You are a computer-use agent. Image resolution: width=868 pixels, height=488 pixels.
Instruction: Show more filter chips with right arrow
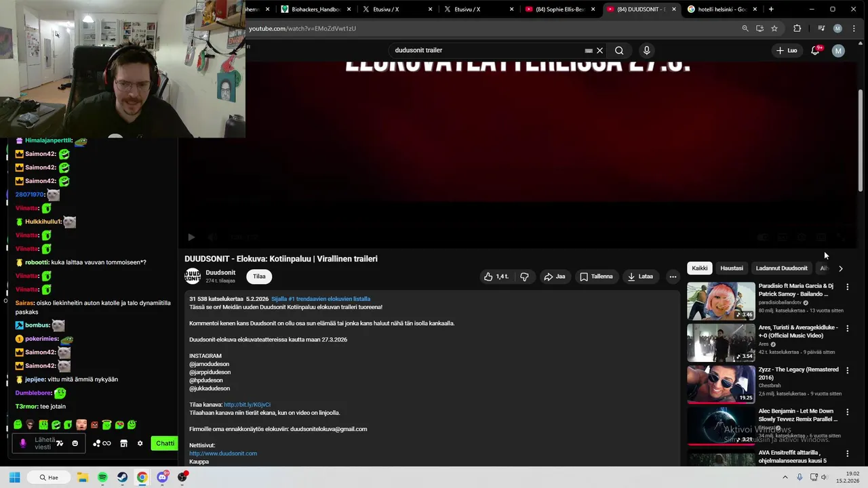[840, 268]
